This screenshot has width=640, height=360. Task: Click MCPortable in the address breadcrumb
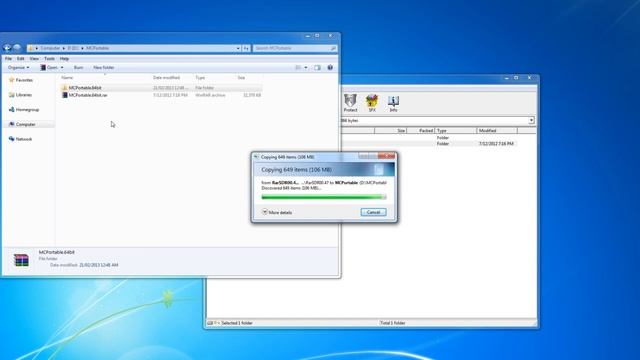click(x=98, y=48)
